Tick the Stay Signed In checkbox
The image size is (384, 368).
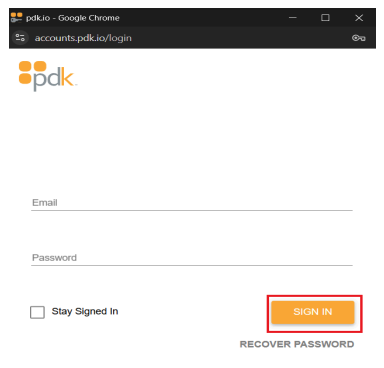tap(37, 312)
